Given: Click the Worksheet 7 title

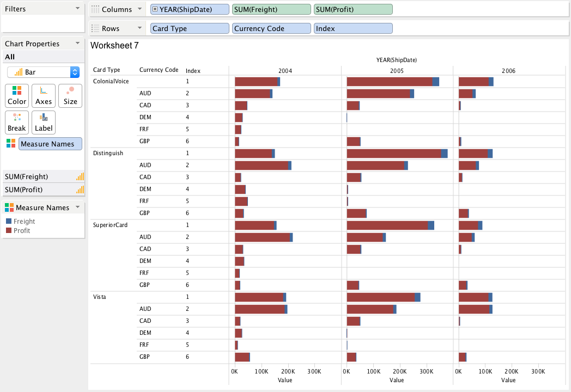Looking at the screenshot, I should (x=114, y=46).
